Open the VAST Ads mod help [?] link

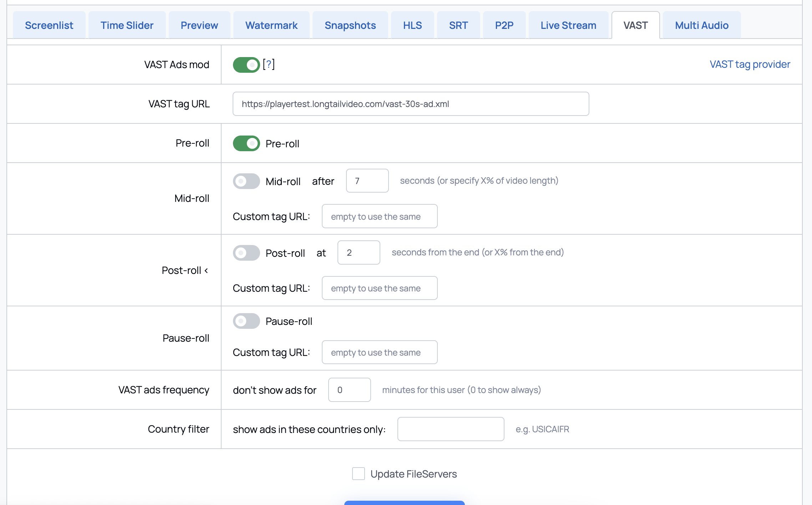[269, 64]
